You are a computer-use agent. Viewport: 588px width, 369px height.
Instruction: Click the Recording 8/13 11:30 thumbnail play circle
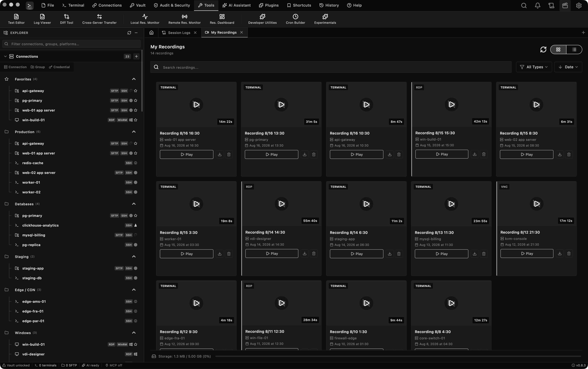point(451,204)
